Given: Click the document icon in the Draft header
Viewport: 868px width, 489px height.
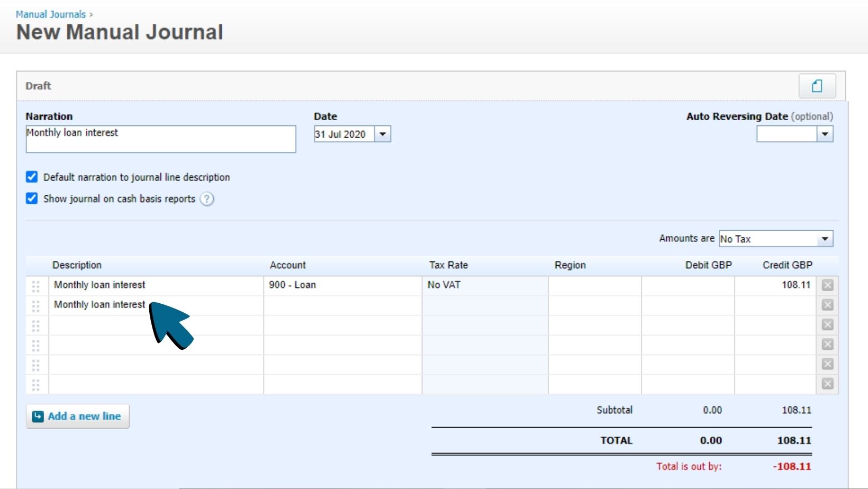Looking at the screenshot, I should (x=817, y=86).
